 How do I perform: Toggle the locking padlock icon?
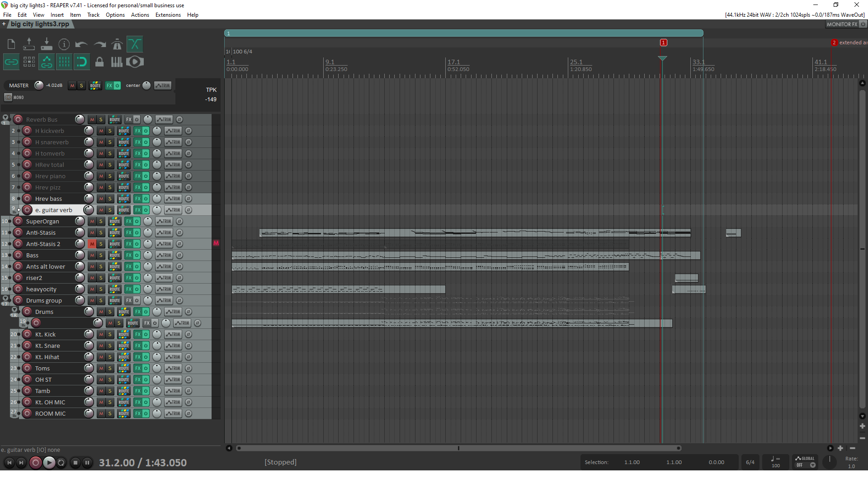tap(99, 62)
